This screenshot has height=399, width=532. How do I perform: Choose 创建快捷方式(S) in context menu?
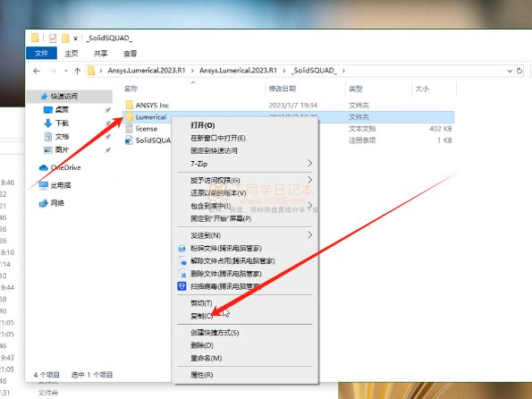pyautogui.click(x=245, y=333)
